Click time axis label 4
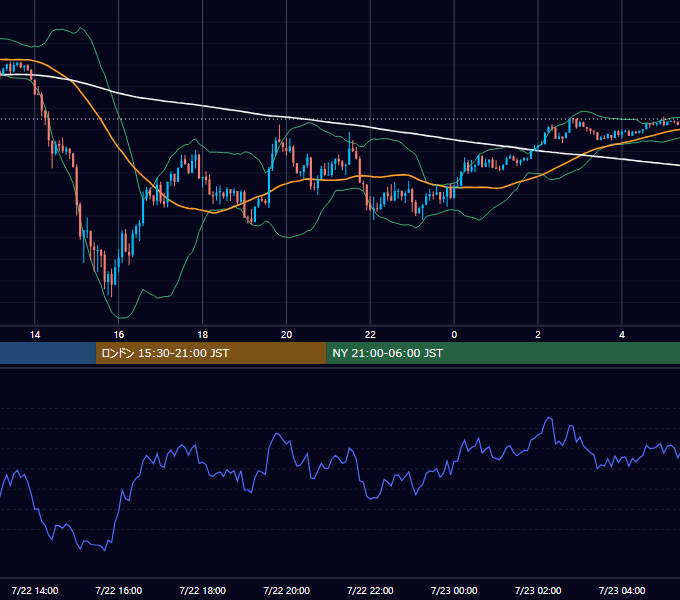Screen dimensions: 680x600 pos(622,335)
